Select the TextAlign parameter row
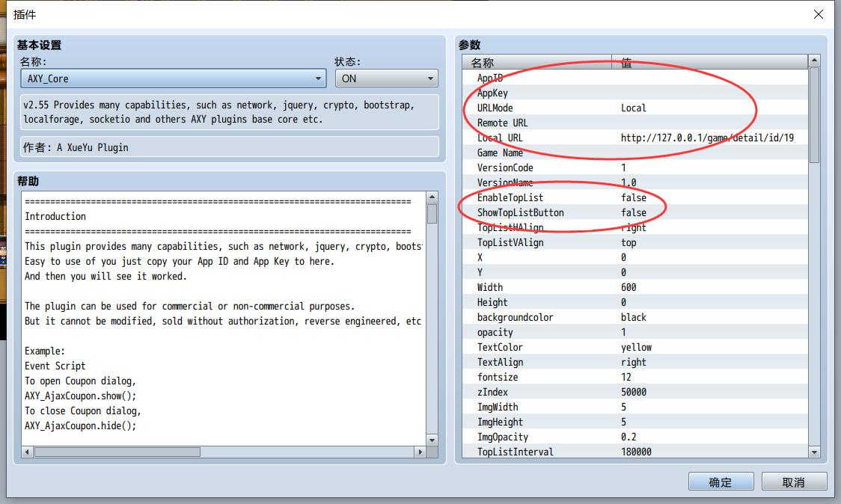This screenshot has width=841, height=504. click(x=635, y=363)
